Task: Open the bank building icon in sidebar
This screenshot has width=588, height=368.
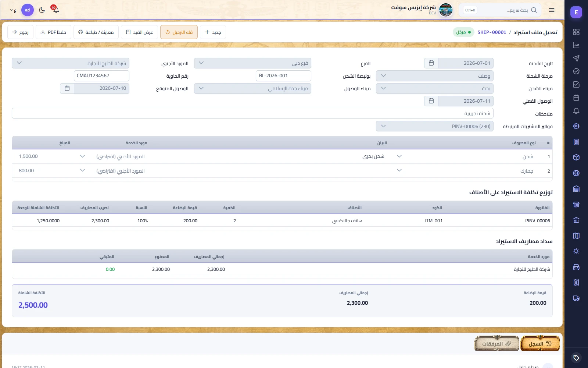Action: [x=576, y=220]
